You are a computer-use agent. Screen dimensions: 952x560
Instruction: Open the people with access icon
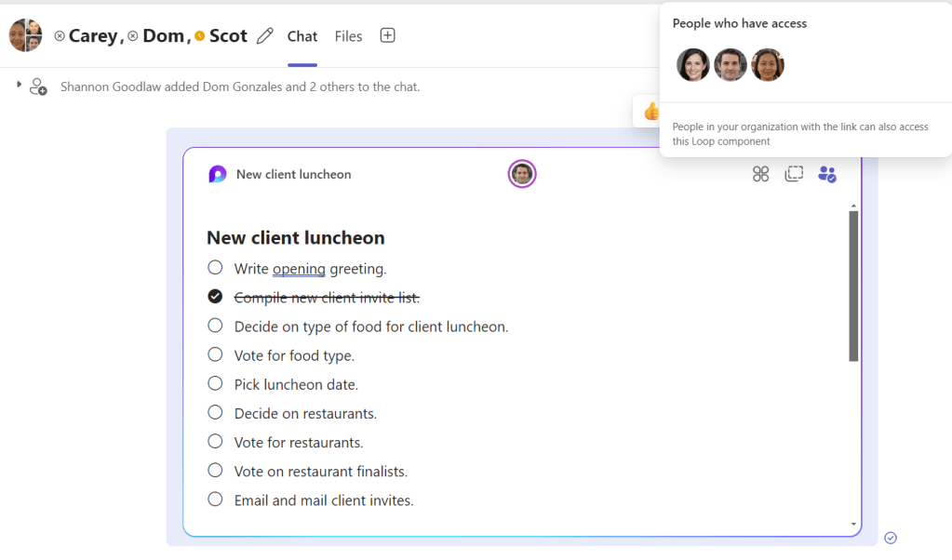coord(827,174)
